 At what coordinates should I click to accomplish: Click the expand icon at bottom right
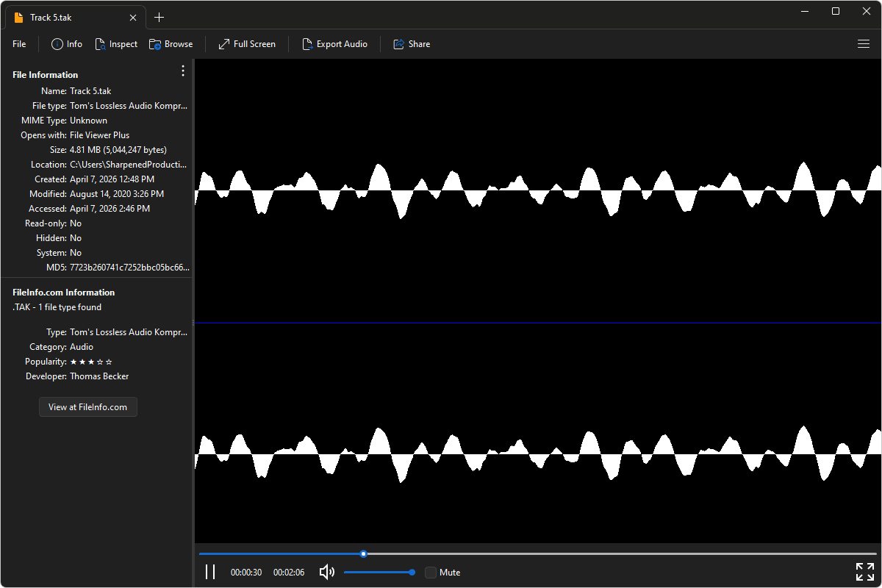(864, 572)
